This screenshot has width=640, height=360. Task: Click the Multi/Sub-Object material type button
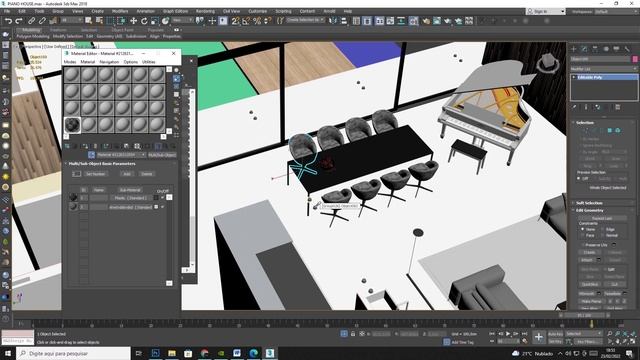[162, 155]
